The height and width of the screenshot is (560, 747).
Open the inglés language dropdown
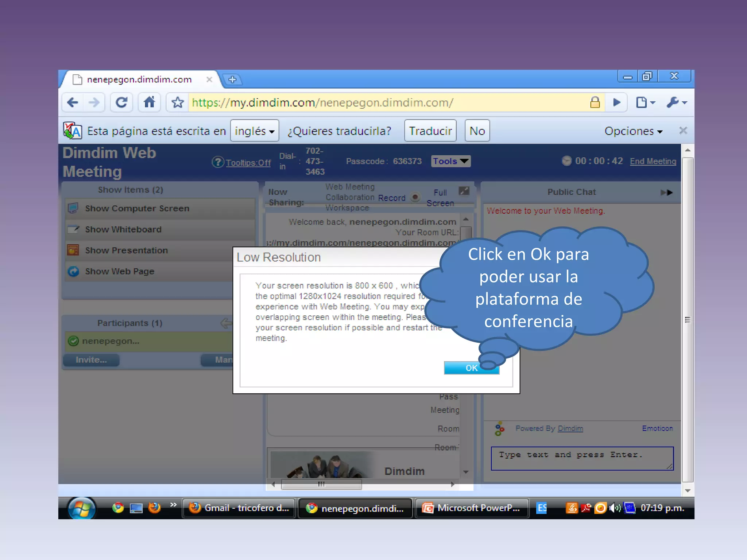(x=254, y=131)
